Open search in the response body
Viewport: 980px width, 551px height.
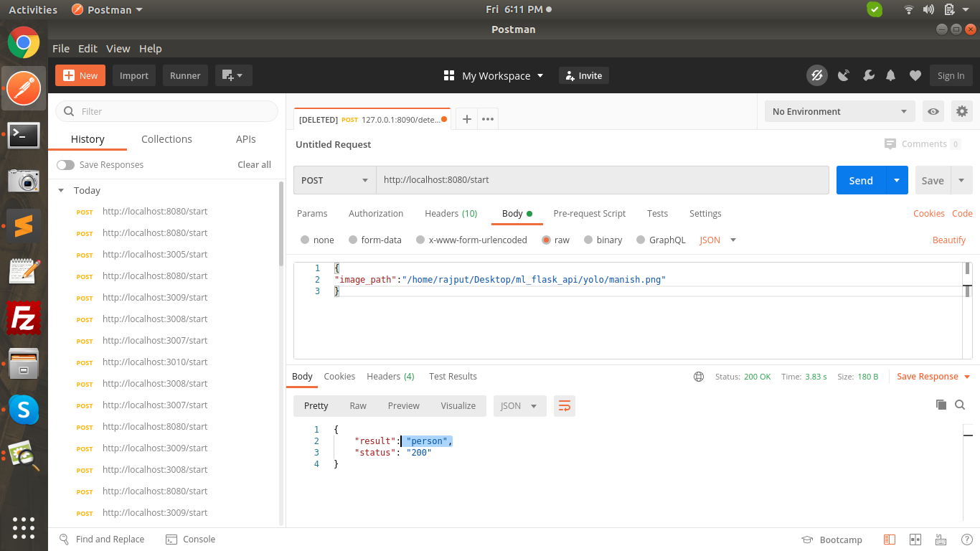pyautogui.click(x=960, y=405)
